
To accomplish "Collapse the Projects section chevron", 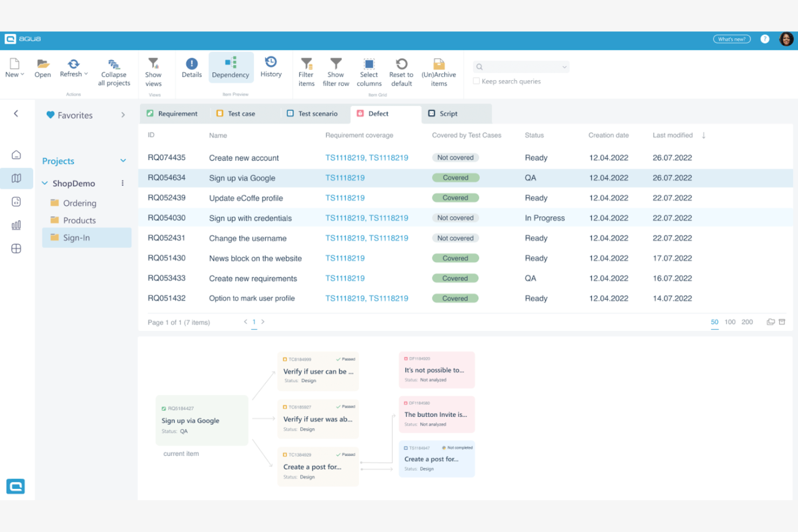I will [x=123, y=161].
